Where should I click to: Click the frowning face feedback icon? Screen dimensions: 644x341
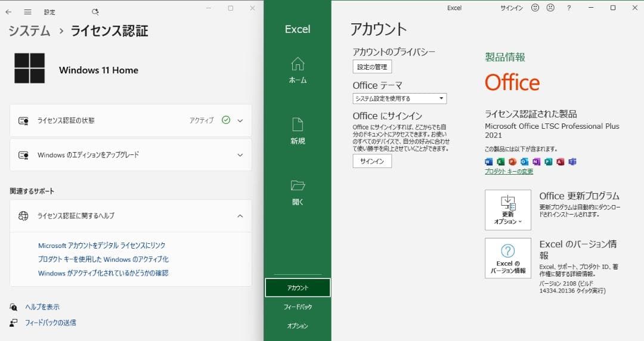point(550,8)
